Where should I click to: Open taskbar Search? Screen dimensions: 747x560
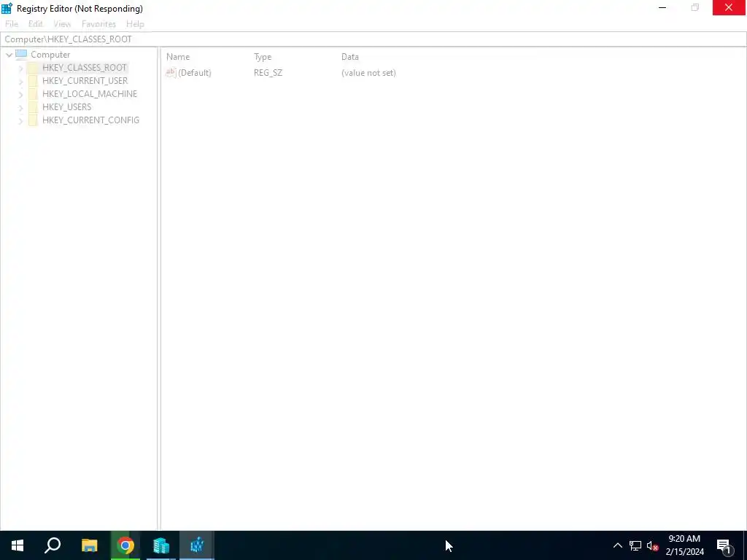click(53, 545)
